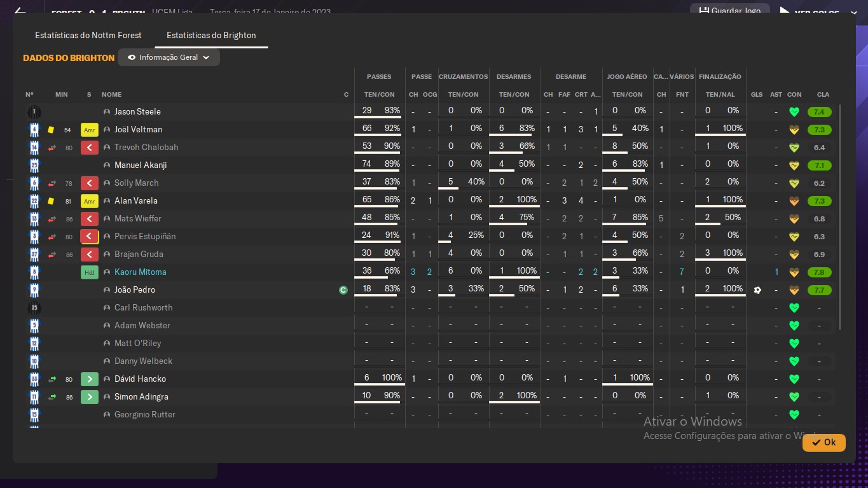Screen dimensions: 868x488
Task: Open Manuel Akanji player name
Action: 141,165
